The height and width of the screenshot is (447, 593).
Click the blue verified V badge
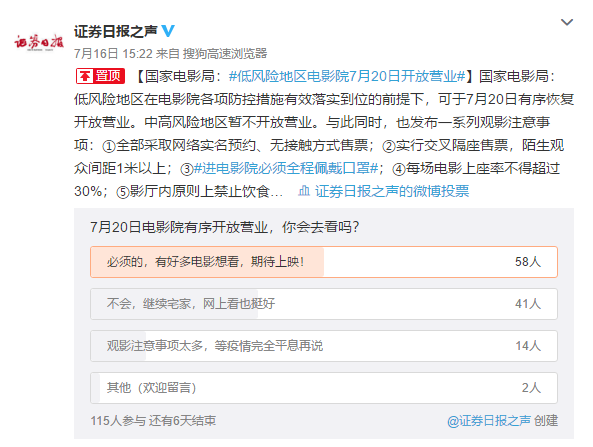pos(168,31)
